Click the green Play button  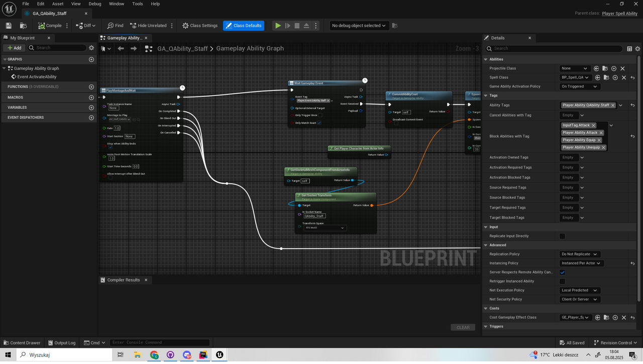278,26
